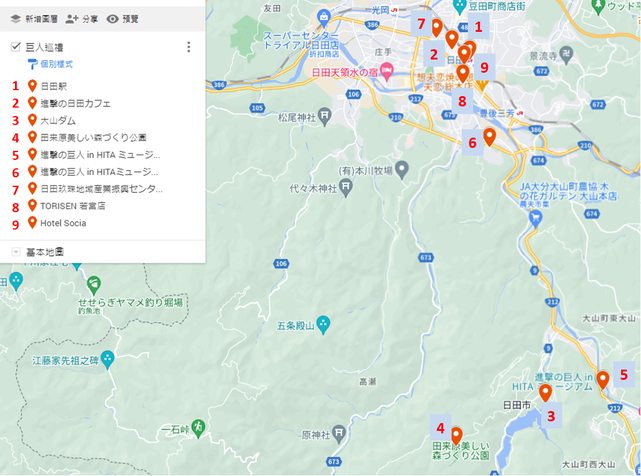The width and height of the screenshot is (641, 476).
Task: Choose 大山ダム from the places list
Action: pos(61,120)
